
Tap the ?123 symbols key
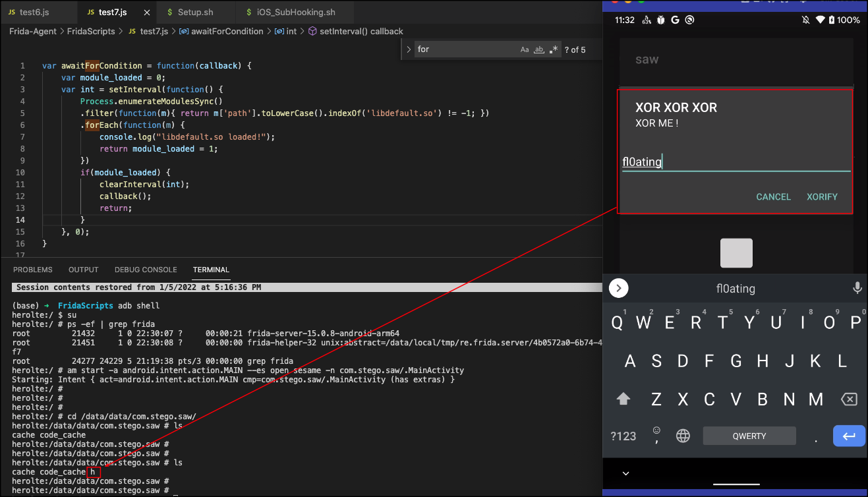pos(623,436)
